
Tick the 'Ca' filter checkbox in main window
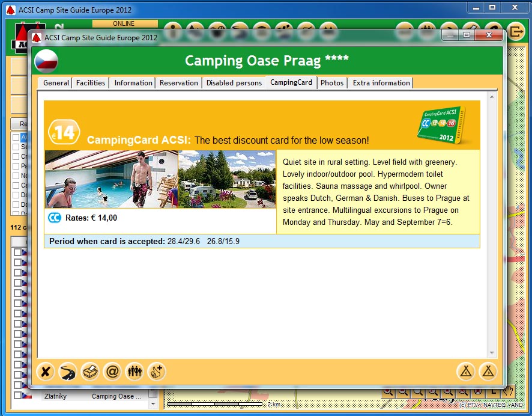(16, 185)
